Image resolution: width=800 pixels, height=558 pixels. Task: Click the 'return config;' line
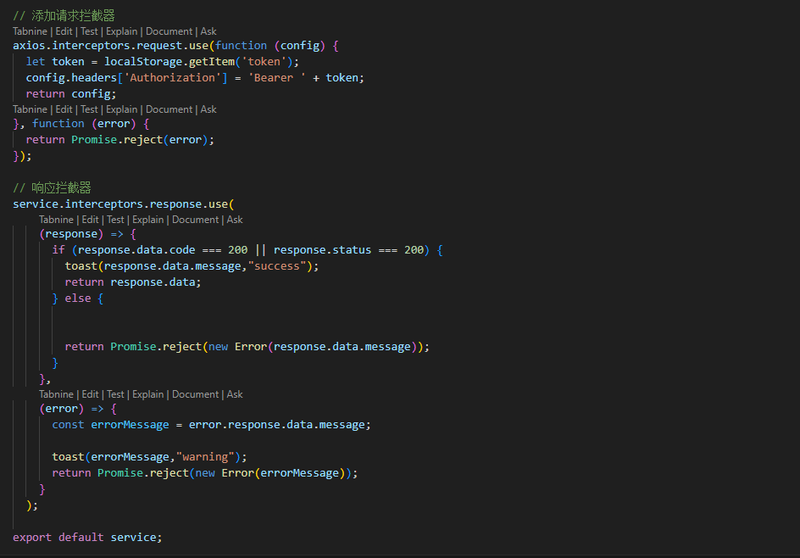71,94
